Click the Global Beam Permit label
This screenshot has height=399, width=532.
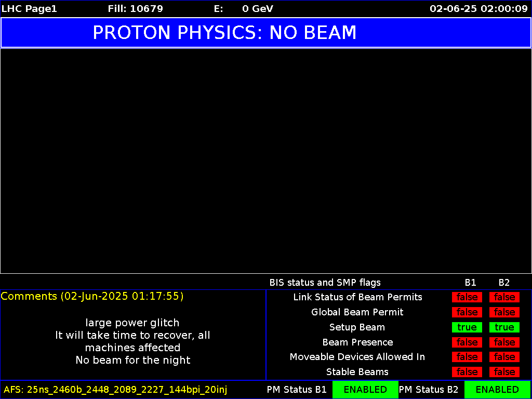[357, 312]
